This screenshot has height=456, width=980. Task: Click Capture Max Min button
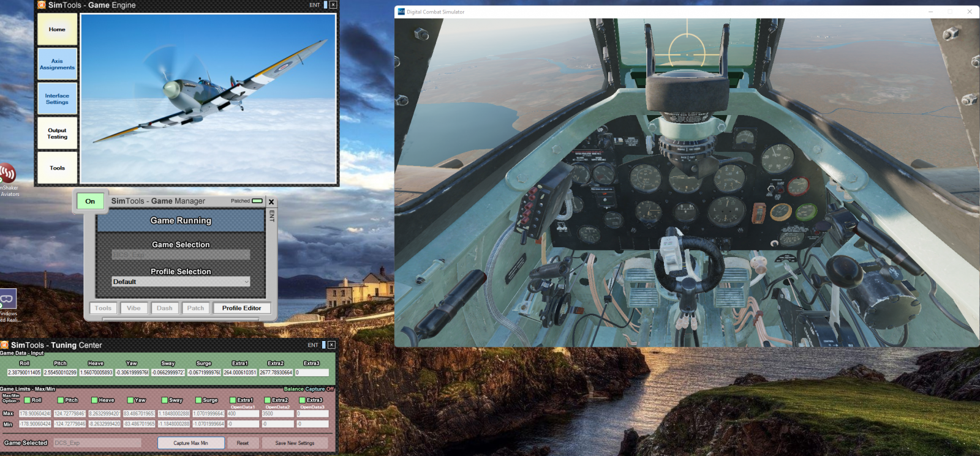pyautogui.click(x=190, y=443)
